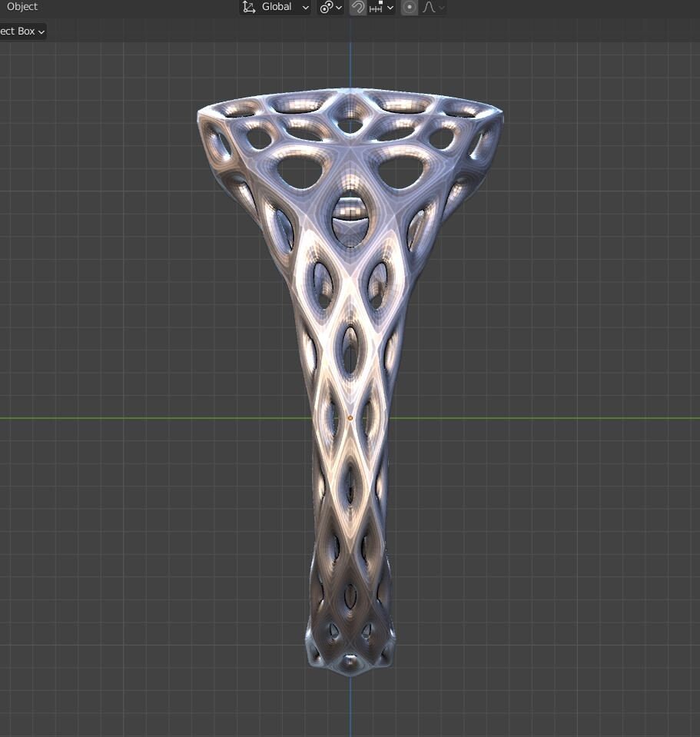Screen dimensions: 700x737
Task: Toggle the snap magnet icon
Action: pos(358,7)
